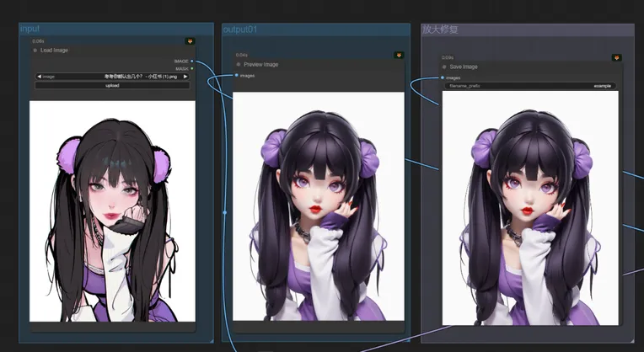Click fox badge icon on Load Image node
The image size is (644, 352).
(x=190, y=41)
